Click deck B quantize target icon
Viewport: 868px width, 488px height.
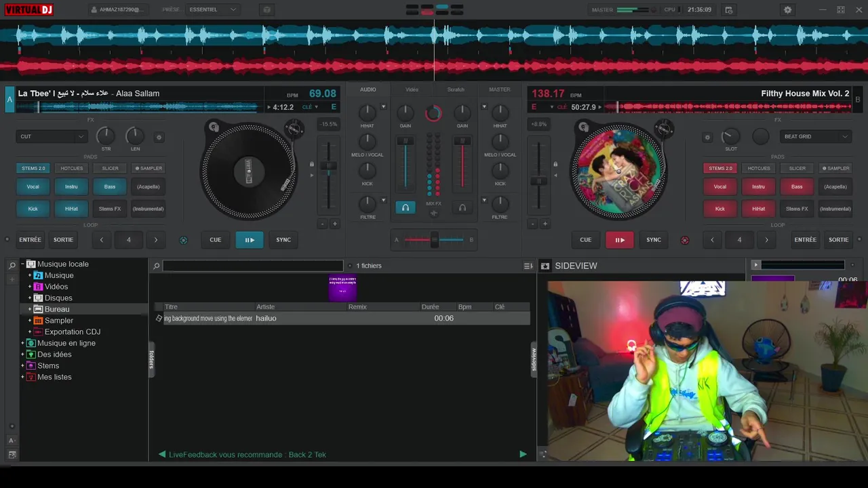click(x=684, y=240)
